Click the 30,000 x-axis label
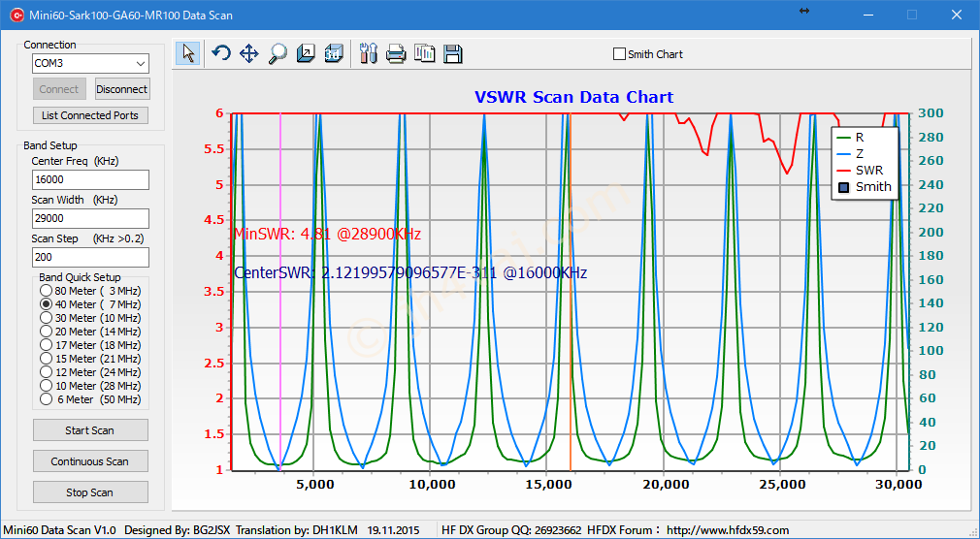This screenshot has width=980, height=539. (x=897, y=484)
